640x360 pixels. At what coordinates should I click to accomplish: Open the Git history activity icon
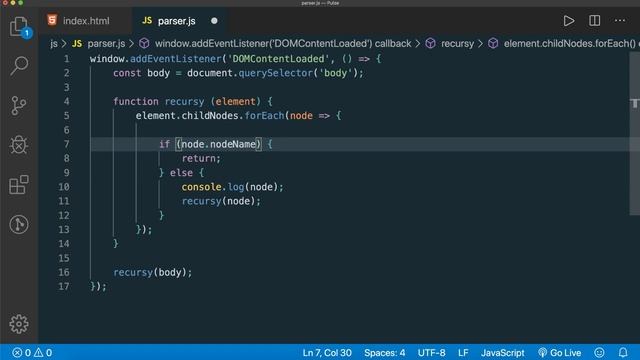pos(19,224)
